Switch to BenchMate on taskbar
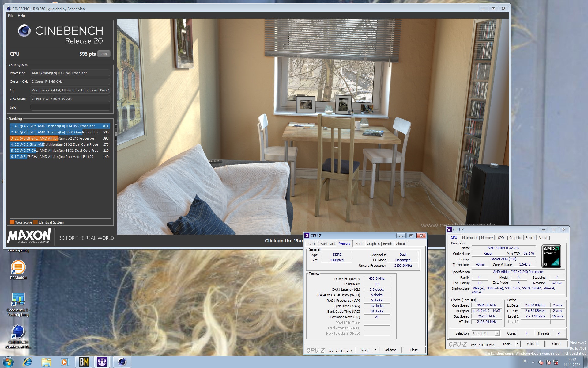This screenshot has width=588, height=368. [x=84, y=362]
